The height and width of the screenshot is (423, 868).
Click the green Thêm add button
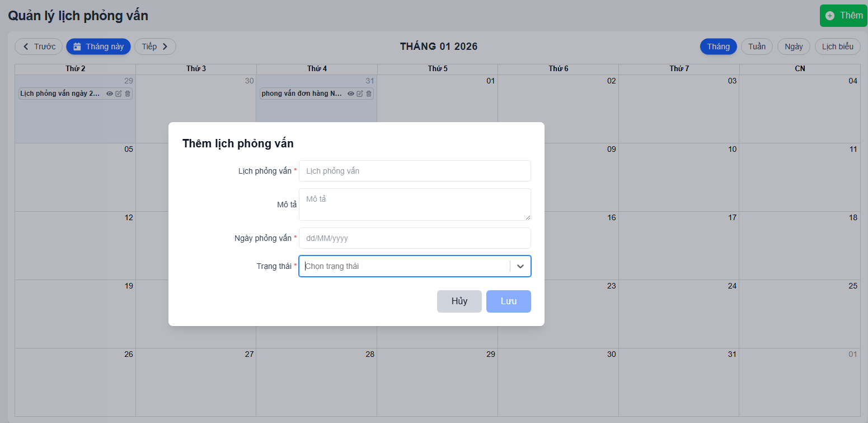pos(844,16)
